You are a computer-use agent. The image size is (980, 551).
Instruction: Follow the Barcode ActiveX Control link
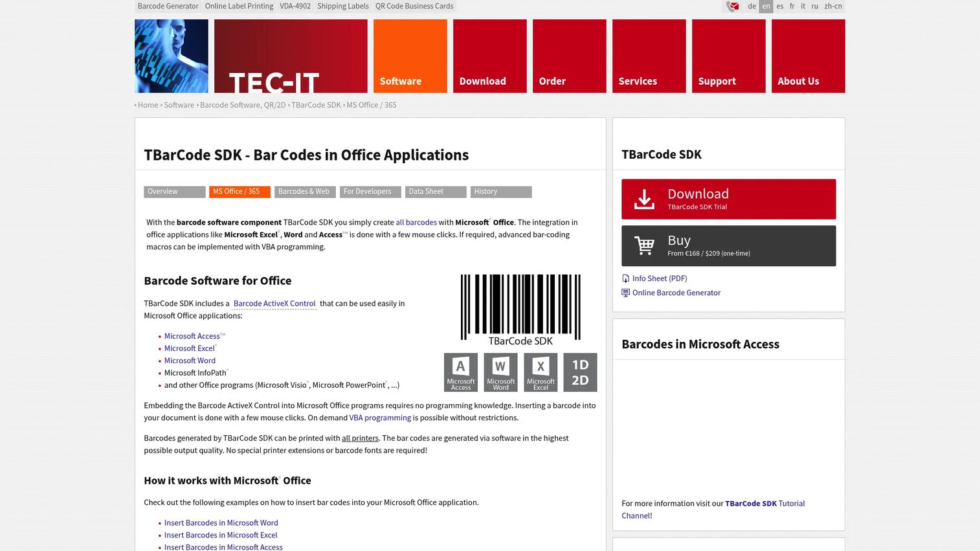click(274, 304)
